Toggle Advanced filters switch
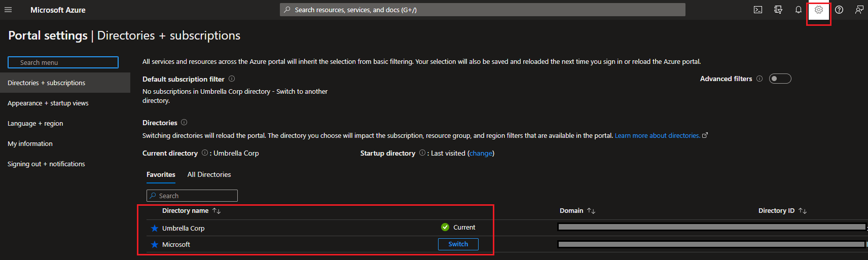The height and width of the screenshot is (260, 868). (x=780, y=79)
